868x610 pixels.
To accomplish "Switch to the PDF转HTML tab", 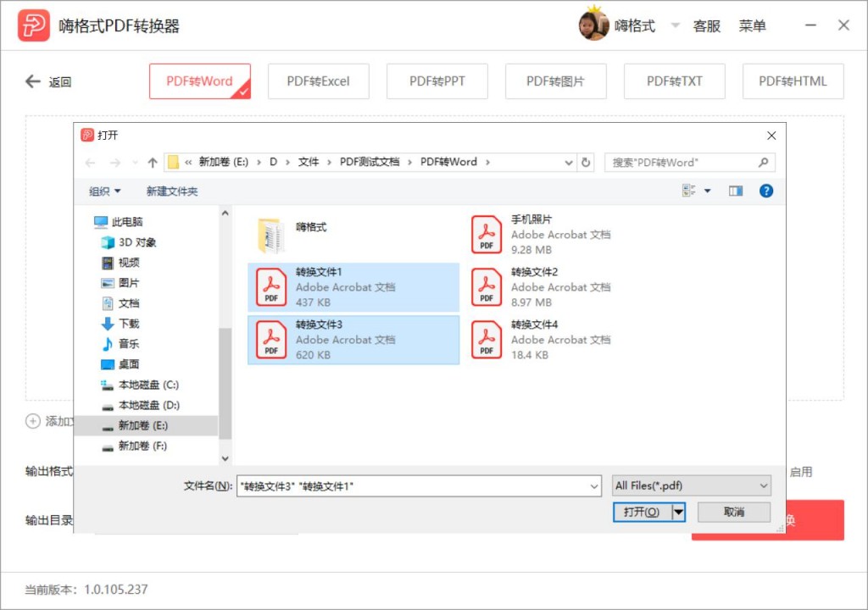I will (x=793, y=81).
